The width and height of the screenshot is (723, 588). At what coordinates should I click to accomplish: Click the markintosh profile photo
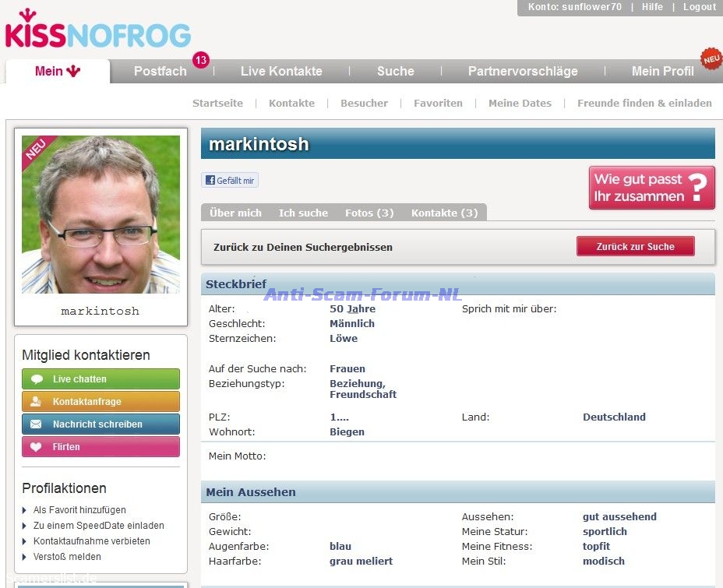click(x=101, y=214)
